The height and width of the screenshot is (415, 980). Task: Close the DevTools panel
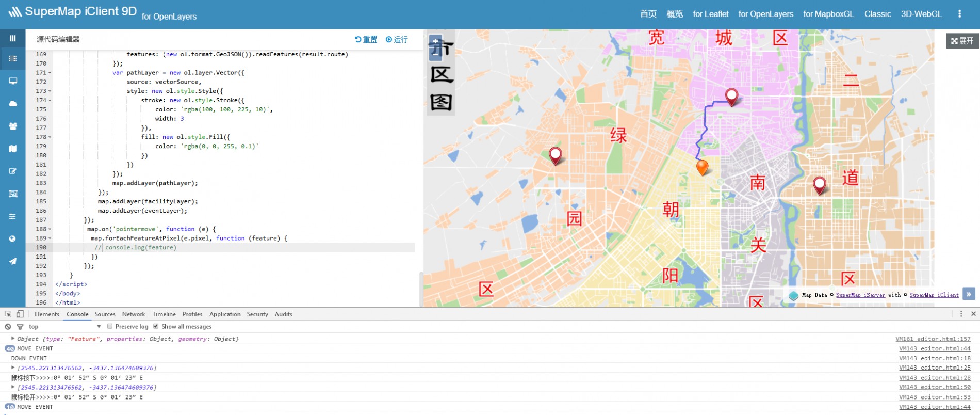(973, 314)
